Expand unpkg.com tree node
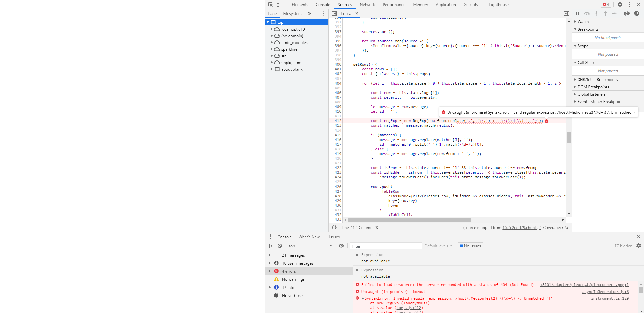This screenshot has height=313, width=644. [x=272, y=63]
